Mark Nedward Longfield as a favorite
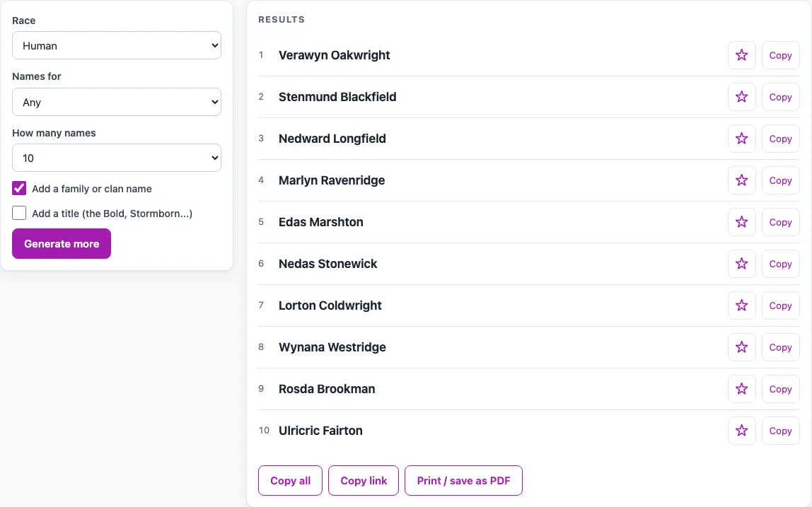The height and width of the screenshot is (507, 812). [741, 139]
